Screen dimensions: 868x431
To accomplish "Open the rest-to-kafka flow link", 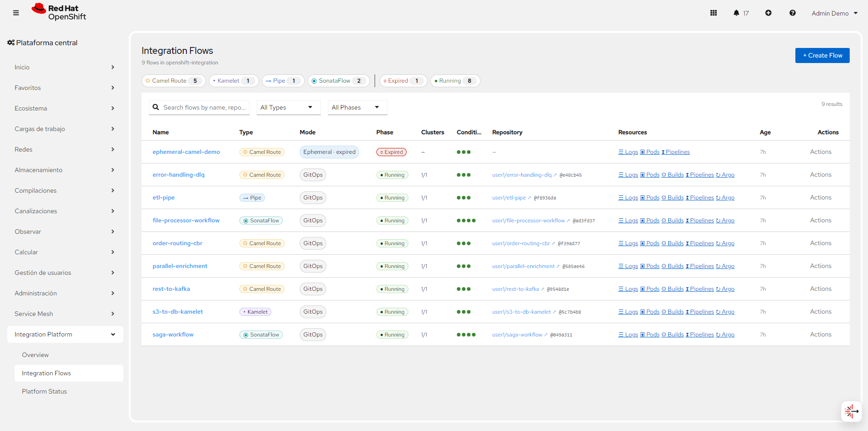I will point(171,289).
